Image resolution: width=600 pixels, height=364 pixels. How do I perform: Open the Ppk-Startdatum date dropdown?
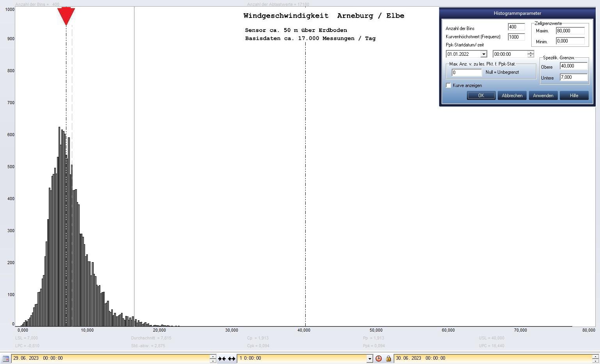point(484,54)
